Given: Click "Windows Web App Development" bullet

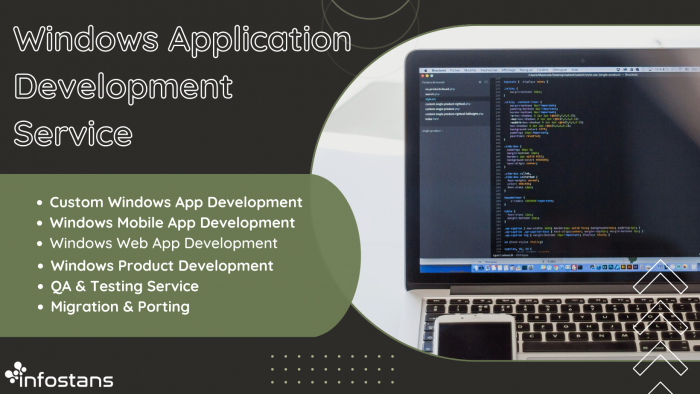Looking at the screenshot, I should point(163,243).
